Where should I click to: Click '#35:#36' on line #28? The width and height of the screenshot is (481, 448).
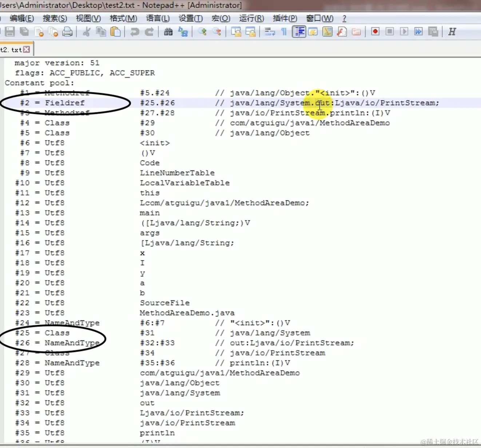tap(157, 363)
